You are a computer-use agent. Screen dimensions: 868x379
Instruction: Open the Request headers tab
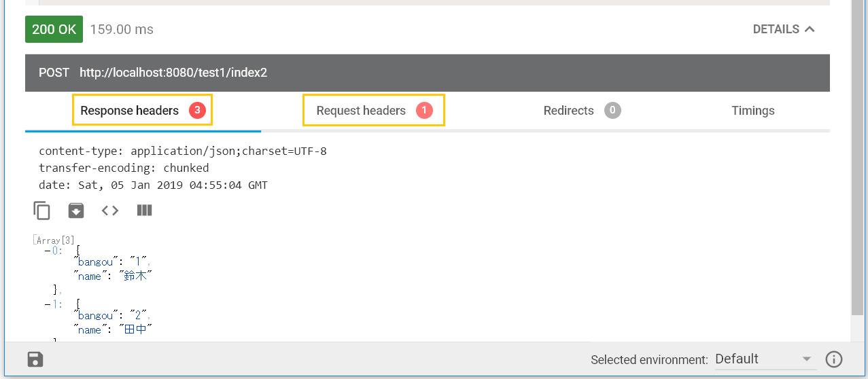[x=373, y=111]
